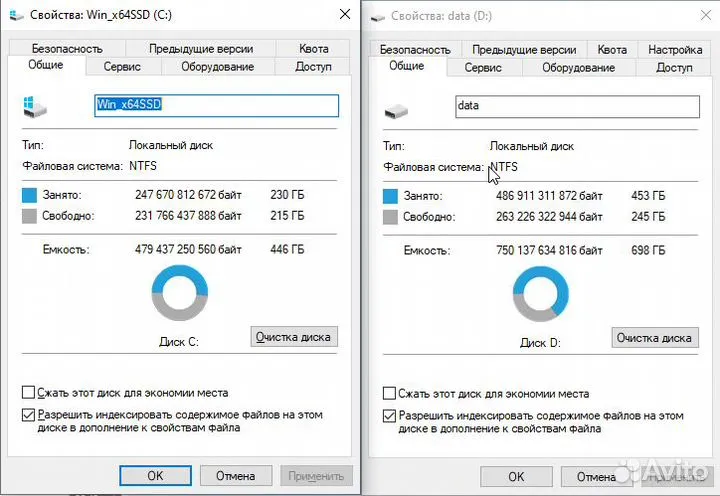Screen dimensions: 720x496
Task: Enable compress this disk checkbox for C:
Action: coord(28,392)
